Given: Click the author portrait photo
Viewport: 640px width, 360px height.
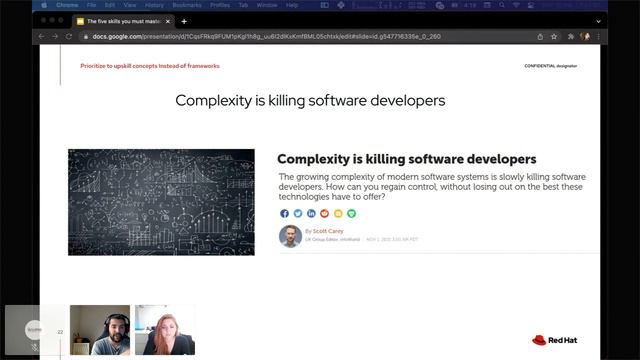Looking at the screenshot, I should point(290,236).
